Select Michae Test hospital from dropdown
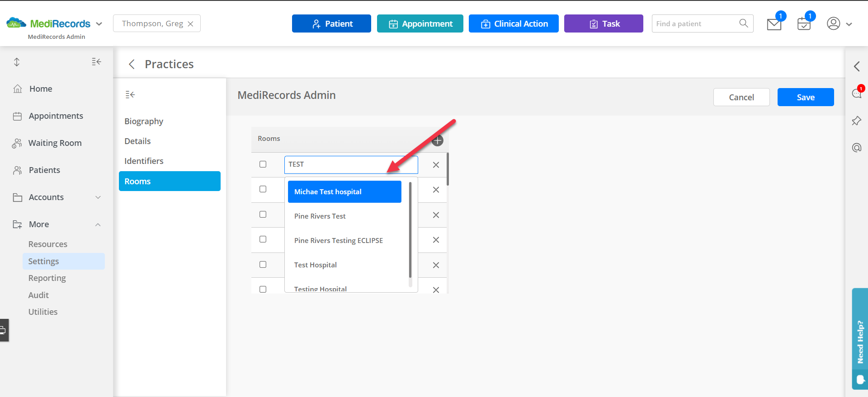The width and height of the screenshot is (868, 397). (344, 191)
